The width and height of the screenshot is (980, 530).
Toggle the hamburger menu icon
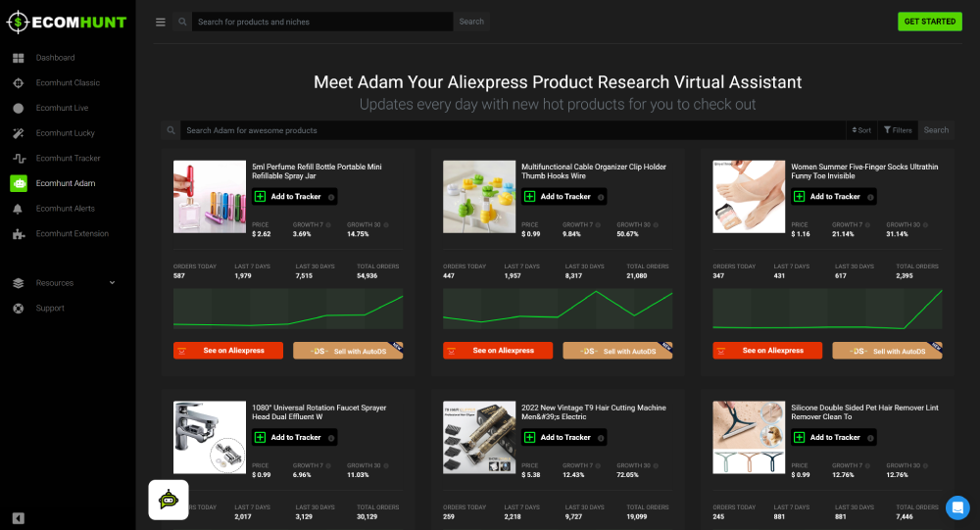coord(161,22)
